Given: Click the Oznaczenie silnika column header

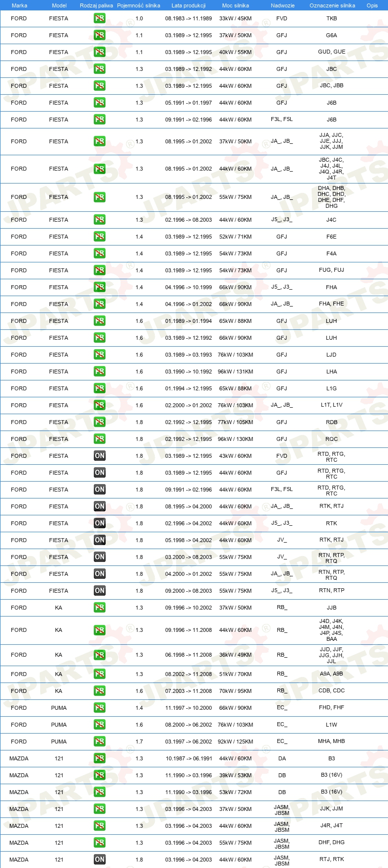Looking at the screenshot, I should click(x=332, y=5).
